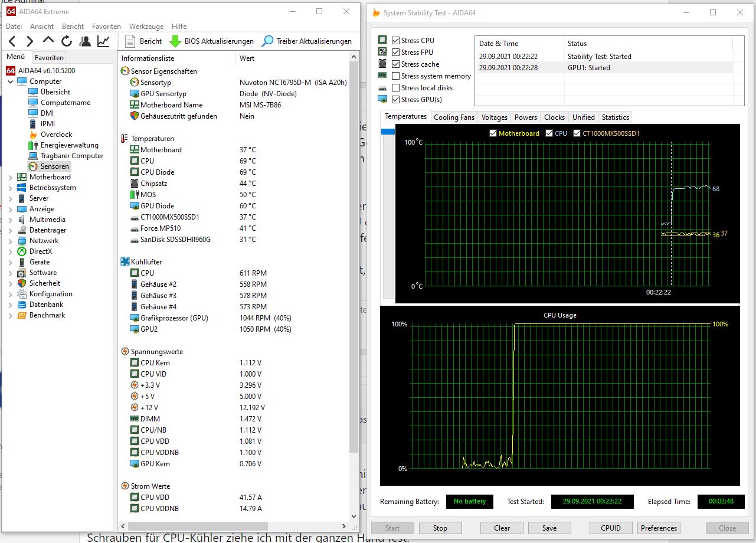The height and width of the screenshot is (543, 756).
Task: Switch to the Statistics tab
Action: (615, 117)
